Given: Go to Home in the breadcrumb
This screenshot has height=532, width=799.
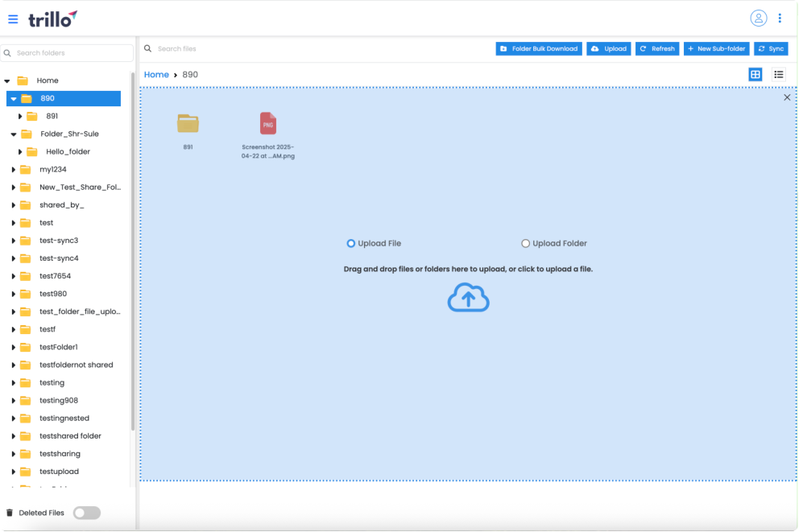Looking at the screenshot, I should click(x=156, y=74).
